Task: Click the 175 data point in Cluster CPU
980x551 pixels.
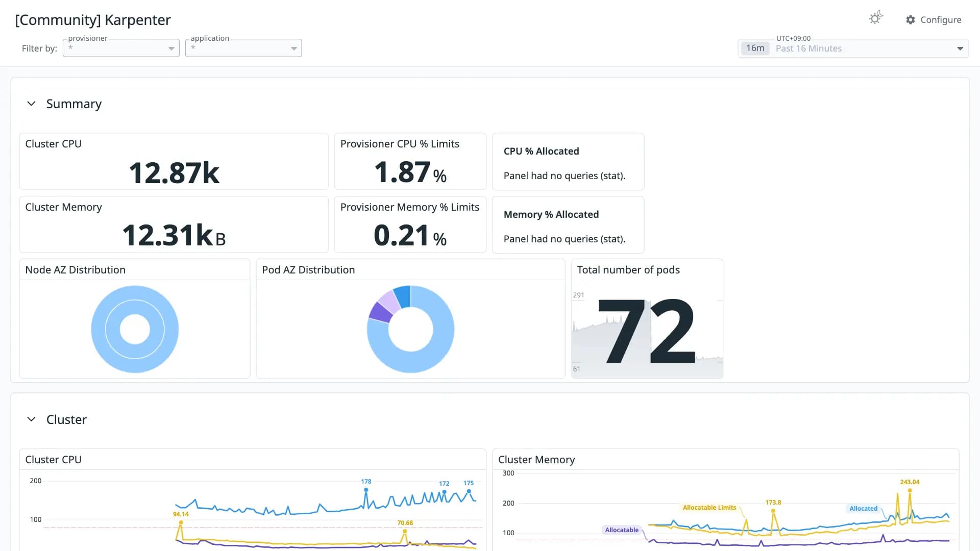Action: [469, 491]
